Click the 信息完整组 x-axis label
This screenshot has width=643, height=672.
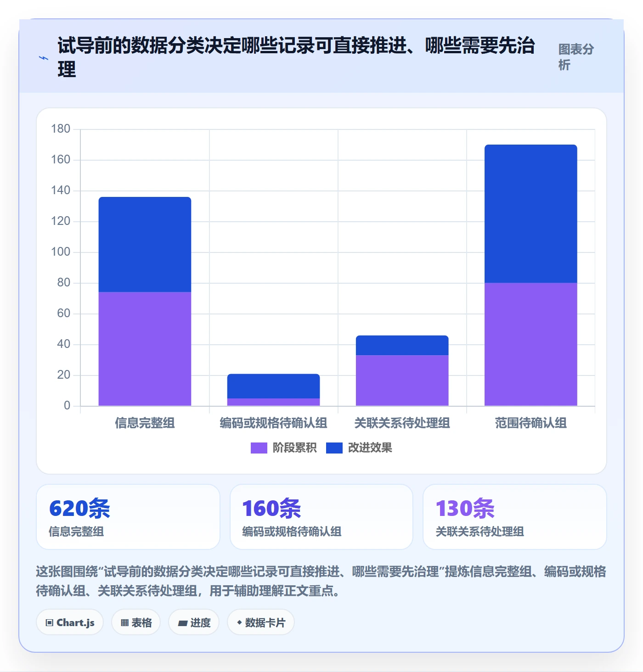pos(145,423)
